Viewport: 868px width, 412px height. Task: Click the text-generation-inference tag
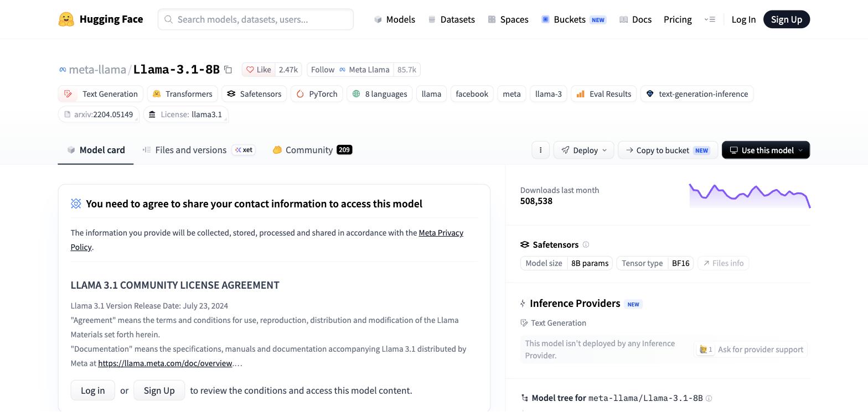[x=697, y=94]
